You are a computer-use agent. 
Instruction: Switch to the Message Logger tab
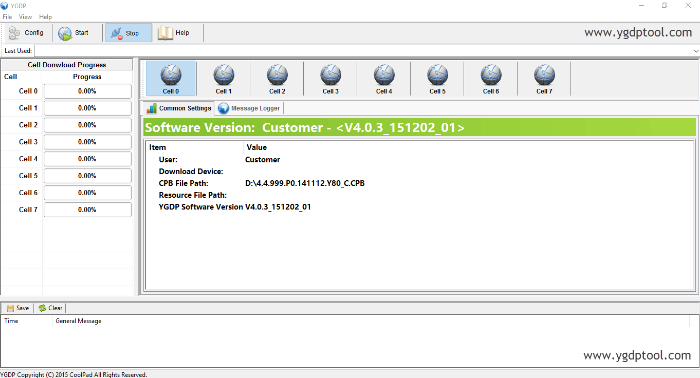[x=250, y=108]
